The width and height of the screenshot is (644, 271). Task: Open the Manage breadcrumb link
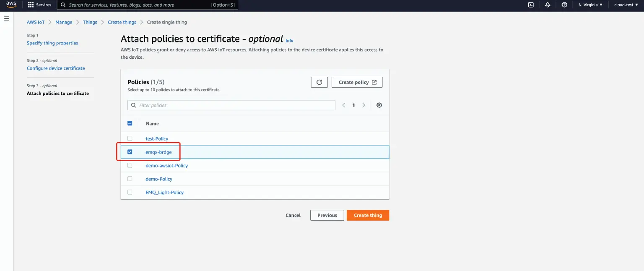(63, 22)
